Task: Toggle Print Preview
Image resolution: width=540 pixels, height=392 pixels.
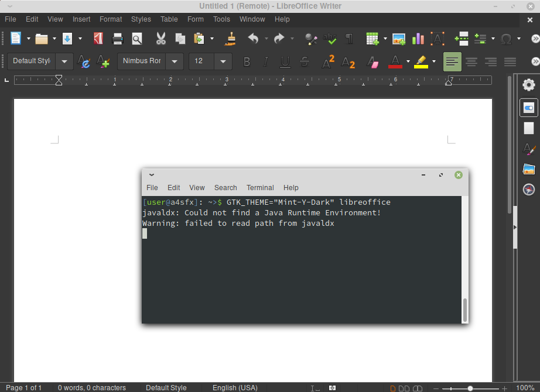Action: (x=137, y=39)
